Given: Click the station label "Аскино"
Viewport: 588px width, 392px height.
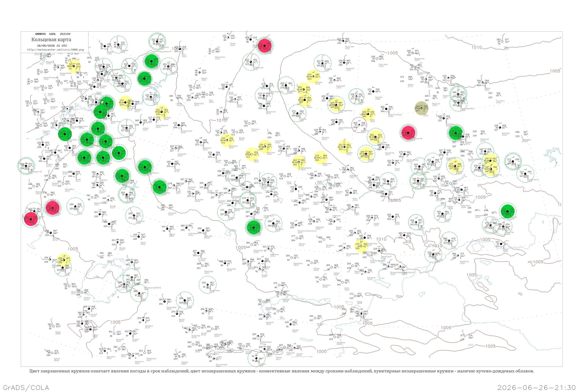Looking at the screenshot, I should pyautogui.click(x=145, y=129).
